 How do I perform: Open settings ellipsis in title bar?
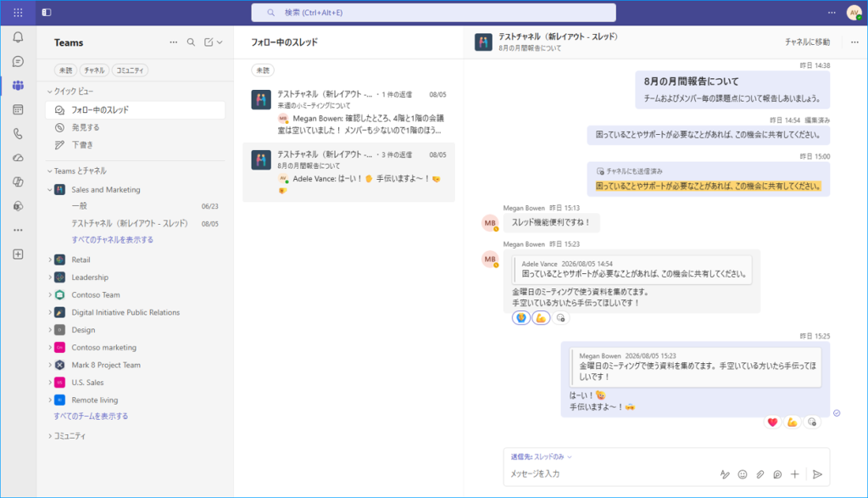click(x=832, y=12)
